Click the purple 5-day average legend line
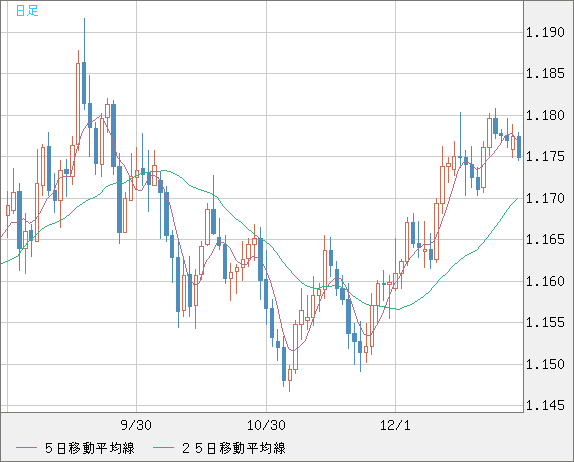Viewport: 574px width, 462px height. click(26, 448)
